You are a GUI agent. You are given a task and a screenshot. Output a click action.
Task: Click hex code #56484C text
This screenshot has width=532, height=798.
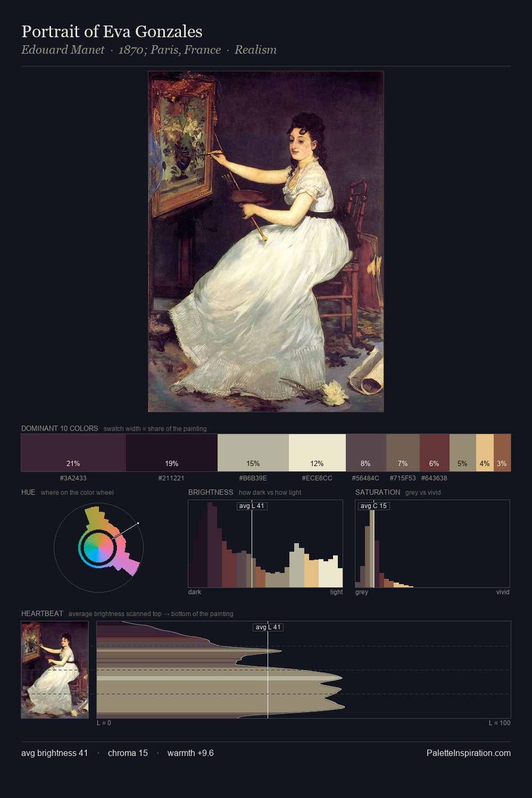click(x=365, y=478)
